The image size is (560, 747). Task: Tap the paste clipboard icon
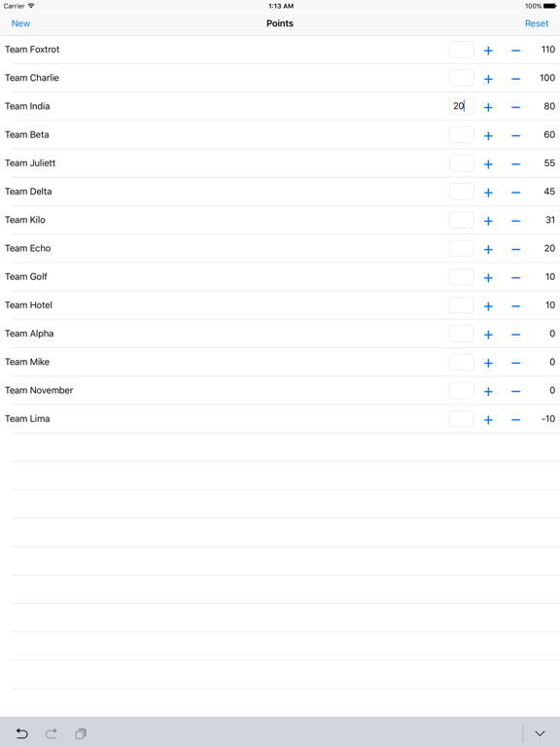[81, 733]
